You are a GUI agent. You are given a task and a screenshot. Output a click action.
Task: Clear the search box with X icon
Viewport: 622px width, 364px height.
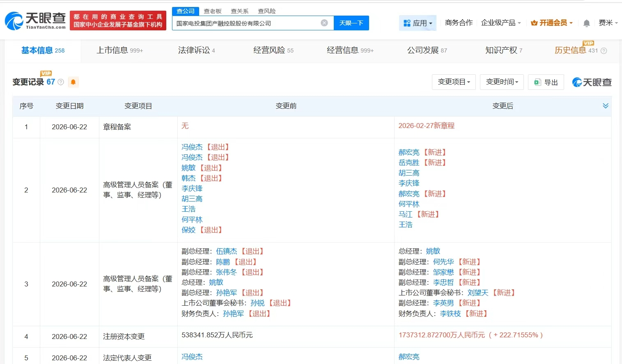[324, 23]
